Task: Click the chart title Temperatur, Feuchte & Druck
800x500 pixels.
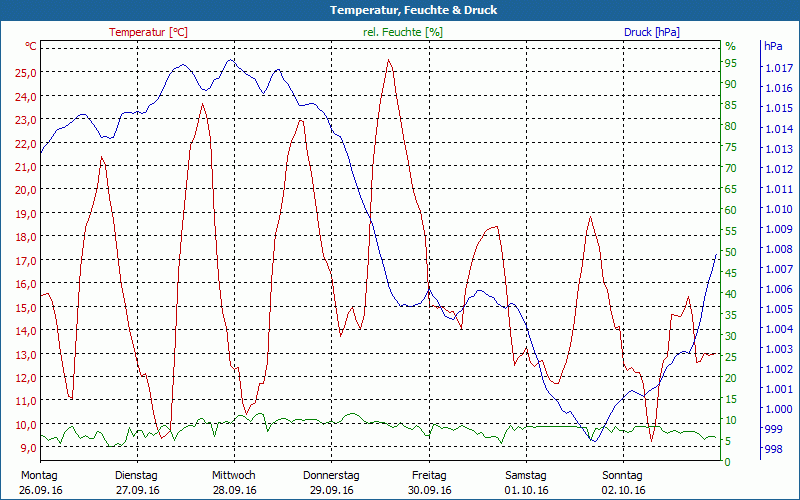Action: [x=399, y=10]
